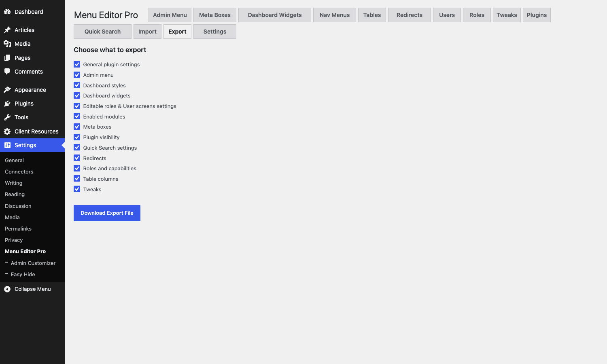Open Client Resources menu item
Image resolution: width=607 pixels, height=364 pixels.
click(32, 131)
